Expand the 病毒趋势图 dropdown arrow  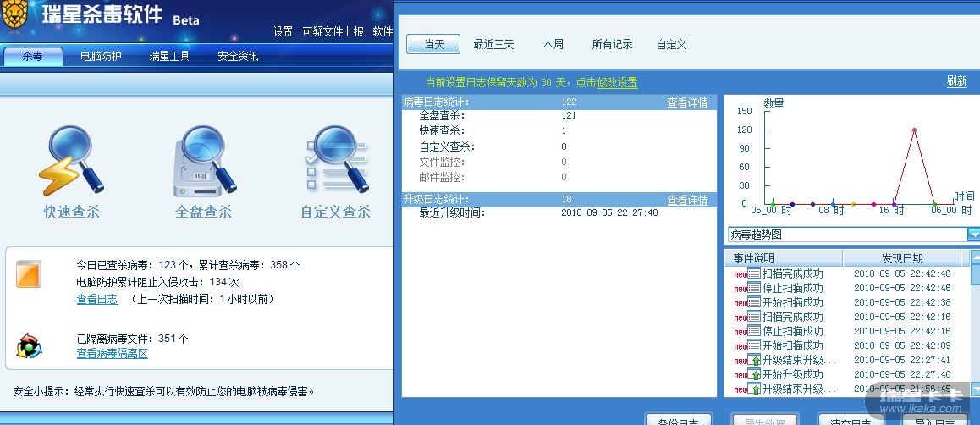point(974,235)
